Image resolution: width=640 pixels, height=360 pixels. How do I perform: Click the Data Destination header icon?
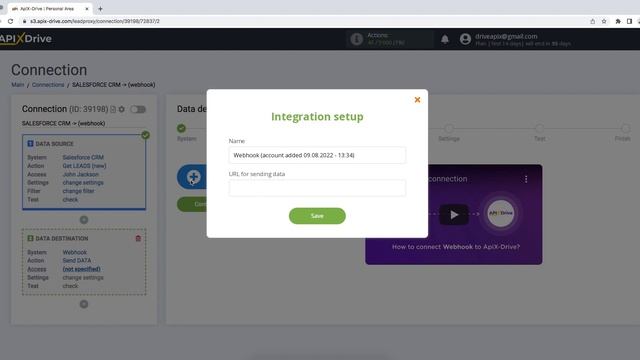[x=30, y=238]
